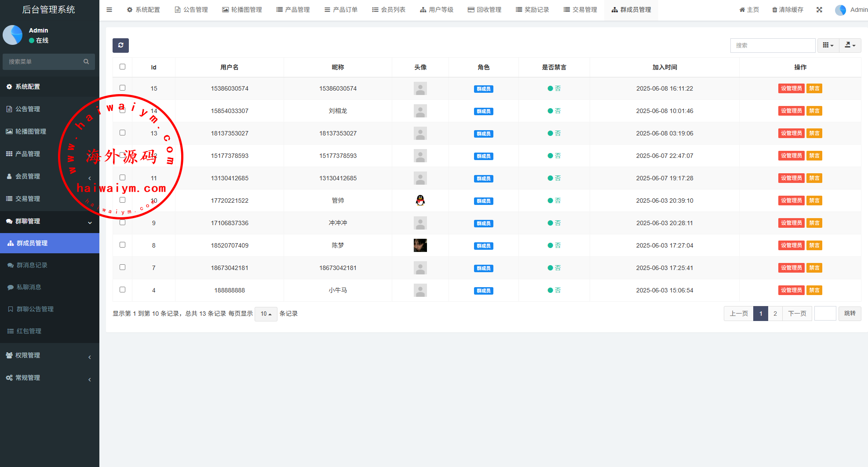
Task: Click the penguin avatar for 管帅
Action: coord(420,201)
